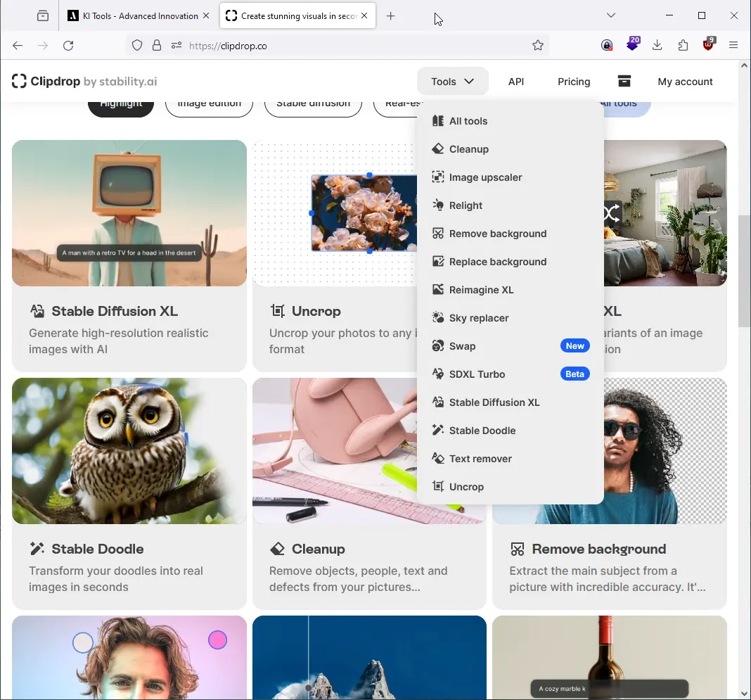Open the Firefox downloads icon

(657, 46)
